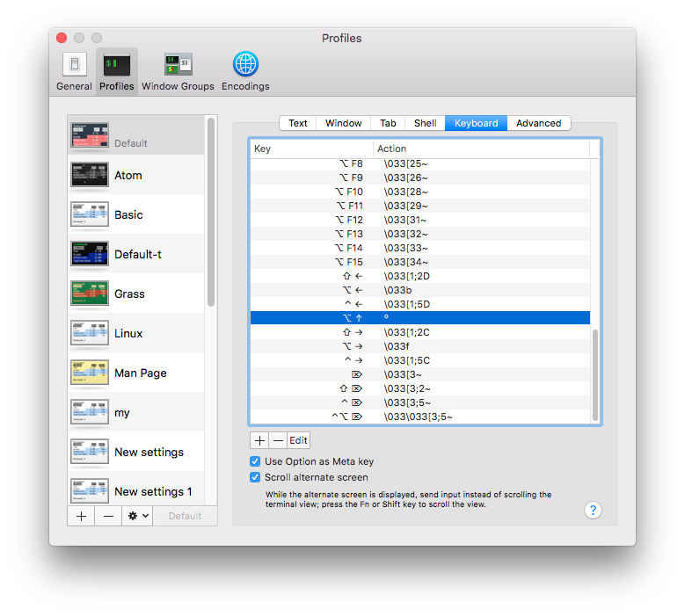The height and width of the screenshot is (616, 685).
Task: Toggle Scroll alternate screen checkbox
Action: tap(255, 477)
